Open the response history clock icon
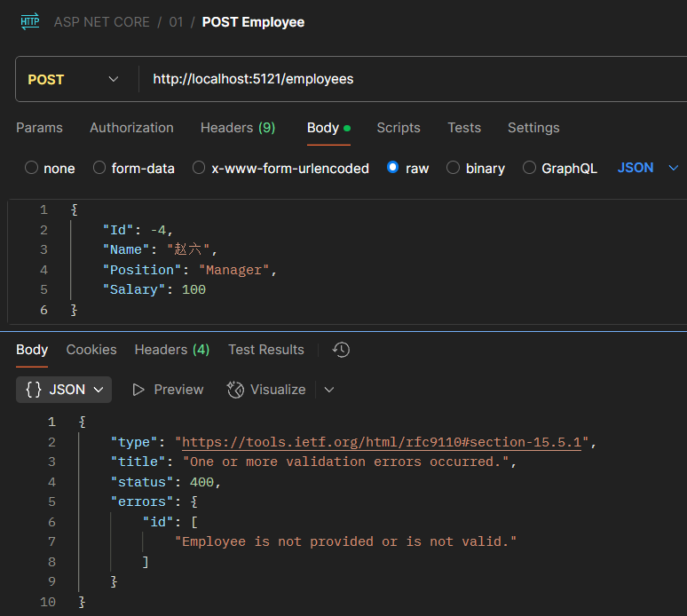Image resolution: width=687 pixels, height=616 pixels. 341,350
